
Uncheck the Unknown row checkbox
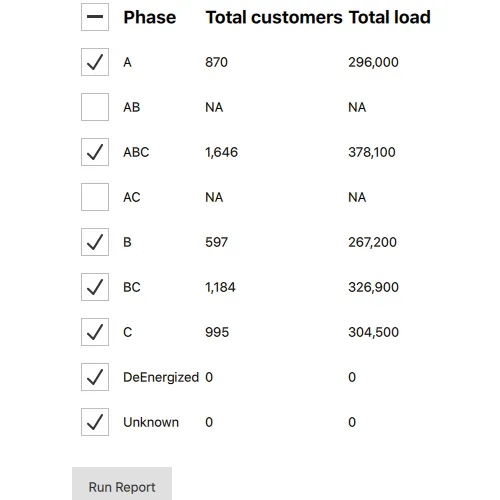click(95, 422)
